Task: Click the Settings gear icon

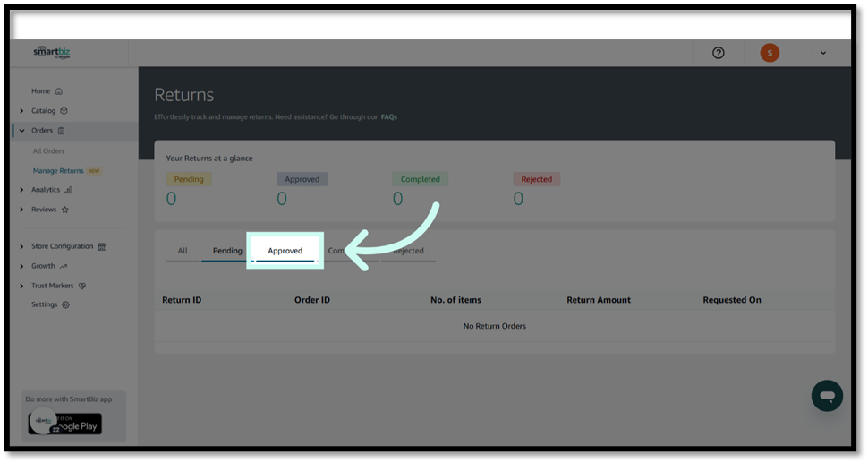Action: click(x=65, y=304)
